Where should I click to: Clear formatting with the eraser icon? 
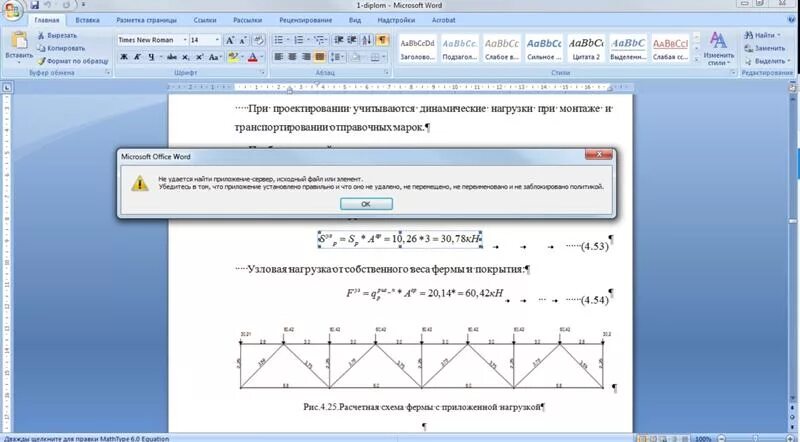259,40
